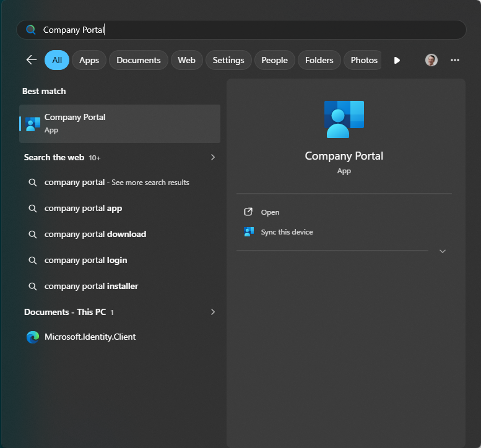Click the large Company Portal app icon

point(344,119)
